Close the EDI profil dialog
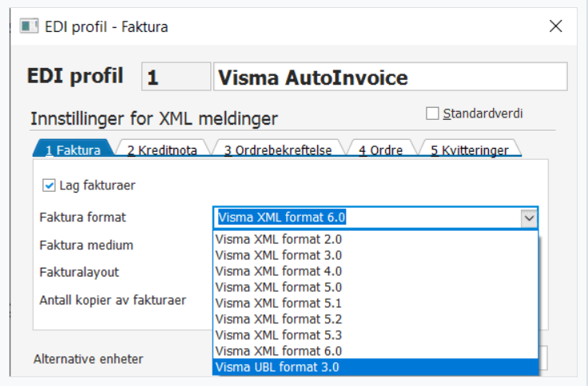The image size is (588, 386). coord(556,26)
